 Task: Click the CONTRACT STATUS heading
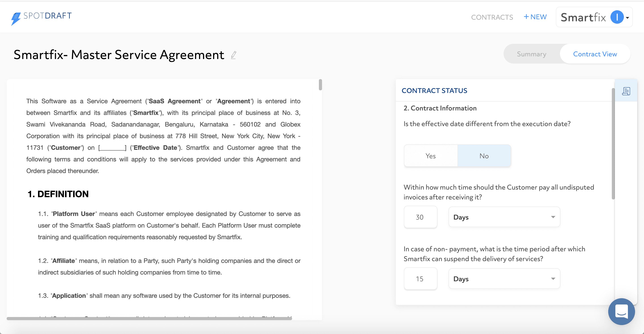pyautogui.click(x=434, y=91)
